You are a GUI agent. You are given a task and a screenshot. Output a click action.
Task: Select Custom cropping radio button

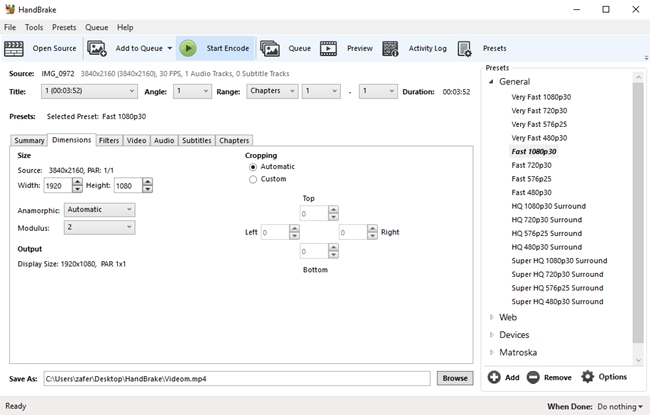pos(253,180)
